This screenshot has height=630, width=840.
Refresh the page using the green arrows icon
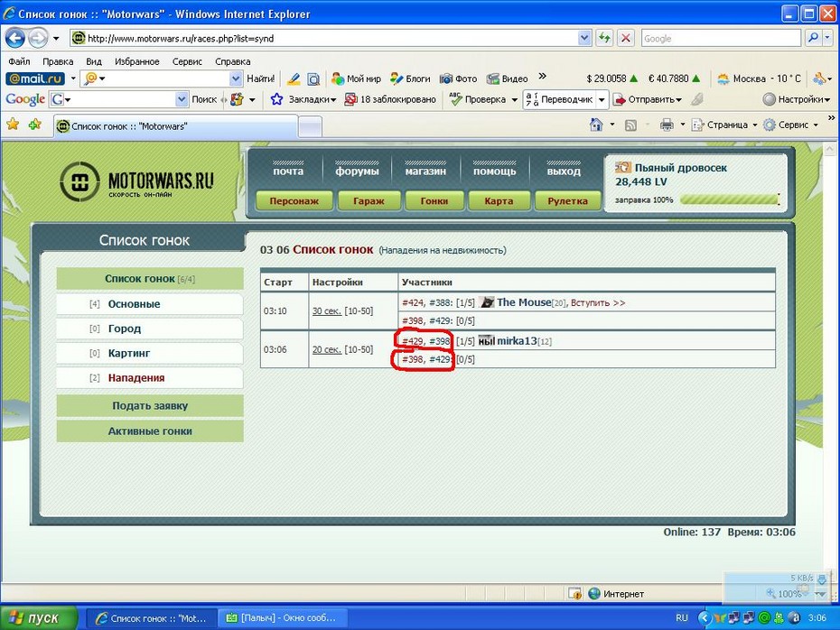coord(605,38)
